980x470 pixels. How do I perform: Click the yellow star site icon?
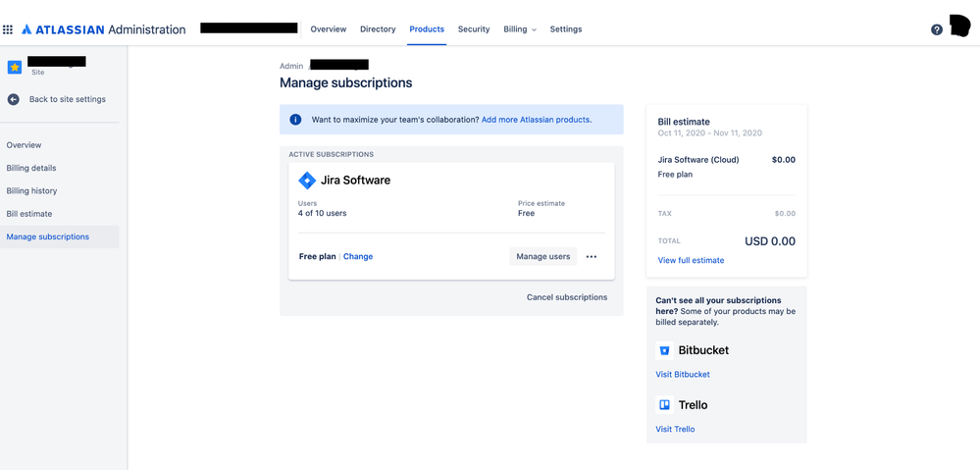(x=15, y=67)
